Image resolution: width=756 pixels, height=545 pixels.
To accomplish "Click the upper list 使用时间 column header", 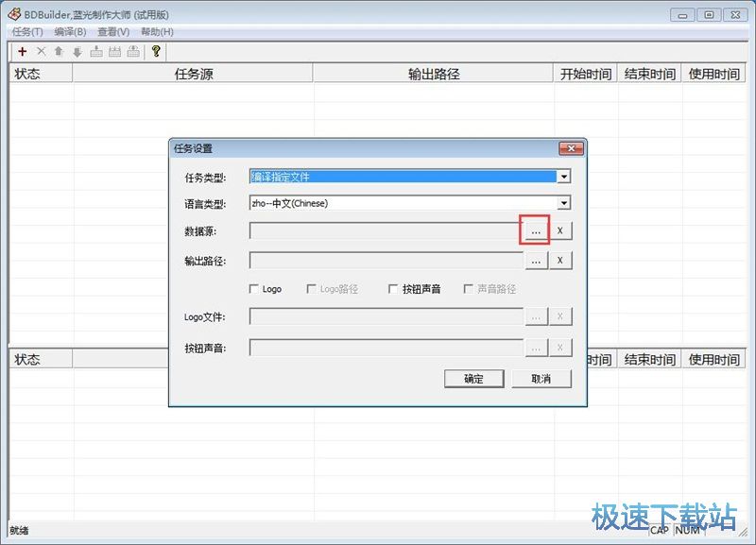I will (x=713, y=74).
